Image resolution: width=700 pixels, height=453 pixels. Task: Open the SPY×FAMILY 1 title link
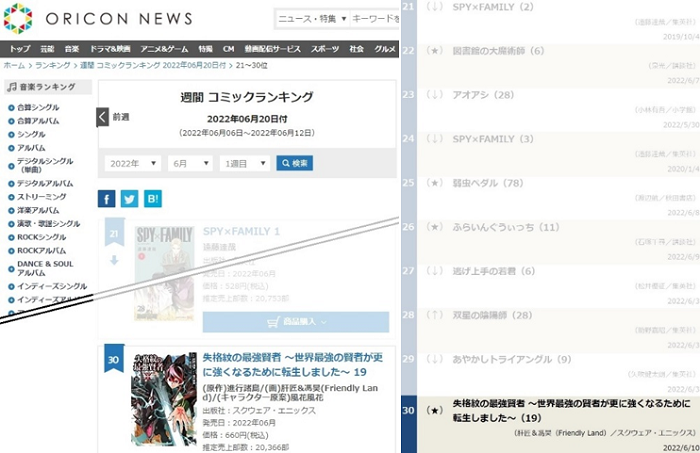point(241,231)
